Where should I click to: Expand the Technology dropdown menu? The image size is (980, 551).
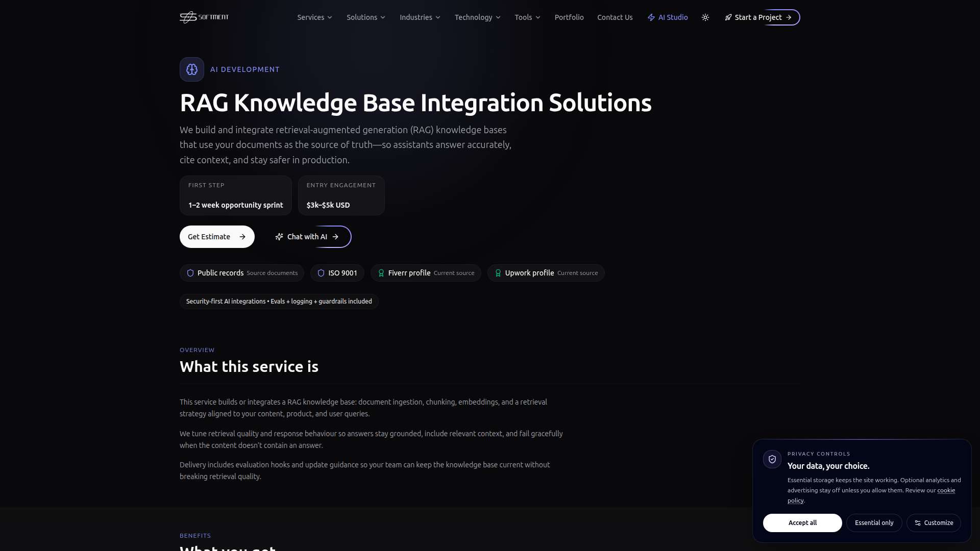478,17
